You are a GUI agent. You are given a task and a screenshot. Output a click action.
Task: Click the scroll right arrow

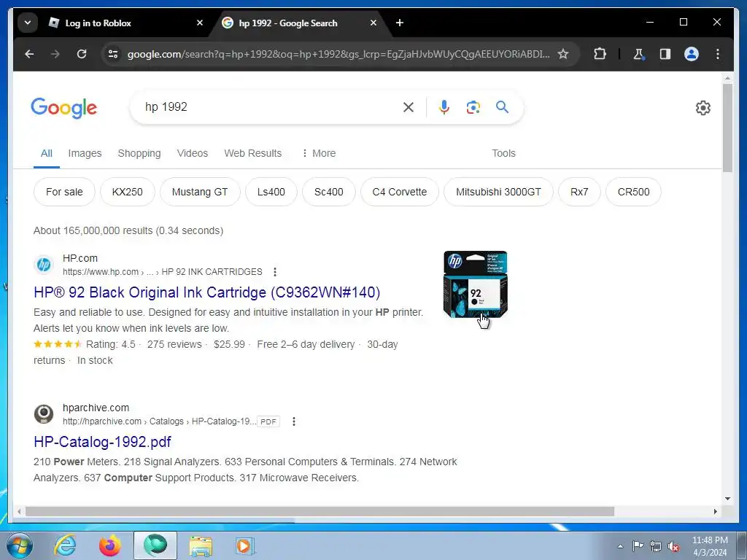[715, 511]
